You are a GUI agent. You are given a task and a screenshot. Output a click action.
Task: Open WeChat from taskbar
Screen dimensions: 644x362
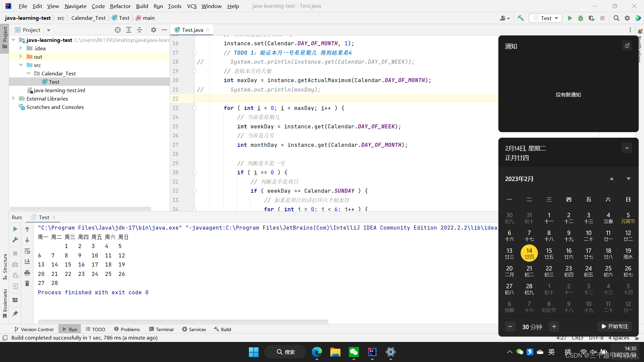[354, 352]
